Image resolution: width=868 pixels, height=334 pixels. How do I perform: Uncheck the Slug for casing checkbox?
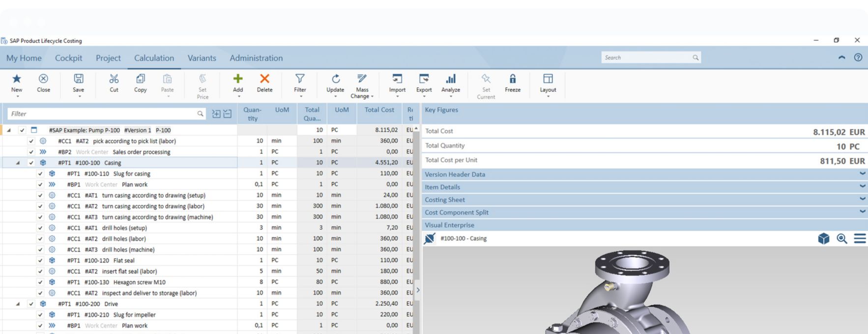point(40,174)
